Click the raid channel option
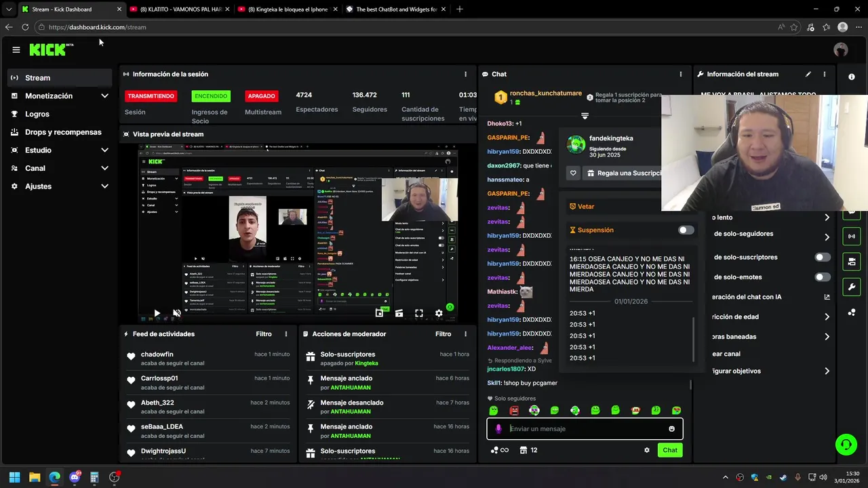 tap(726, 354)
